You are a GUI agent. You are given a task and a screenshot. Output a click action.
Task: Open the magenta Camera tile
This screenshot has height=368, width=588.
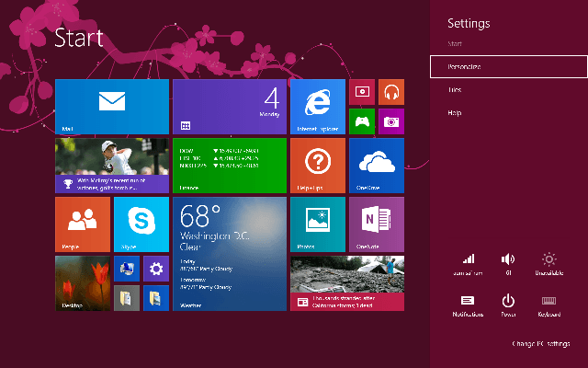[391, 121]
